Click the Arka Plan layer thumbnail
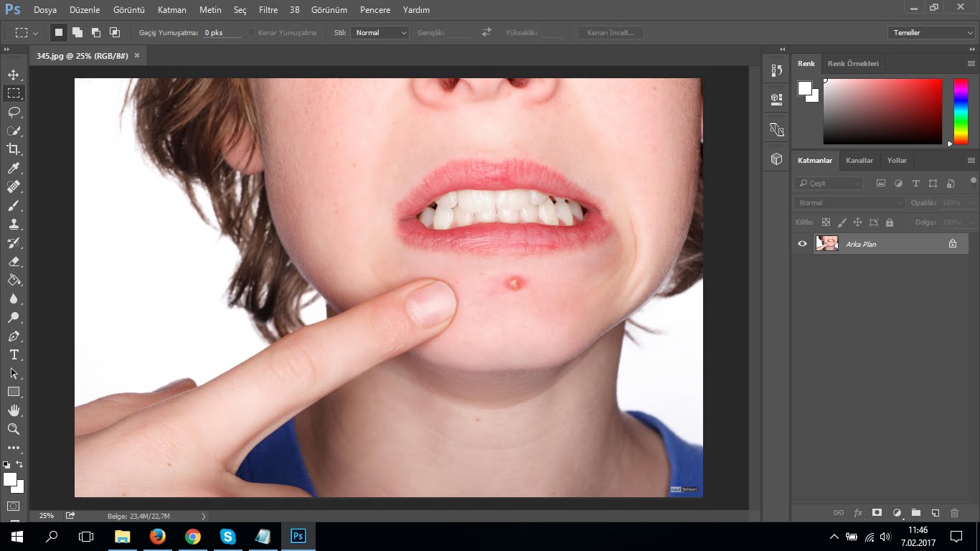The image size is (980, 551). 826,244
